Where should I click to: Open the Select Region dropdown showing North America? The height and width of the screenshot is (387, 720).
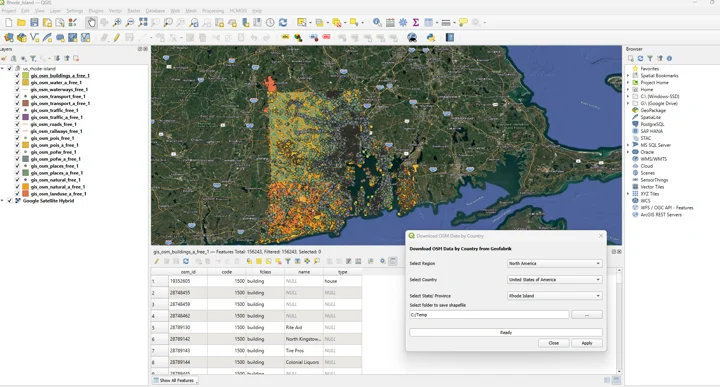point(554,264)
